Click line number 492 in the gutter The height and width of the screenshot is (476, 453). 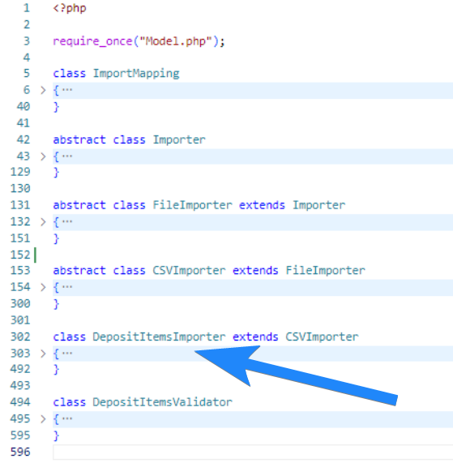tap(20, 370)
